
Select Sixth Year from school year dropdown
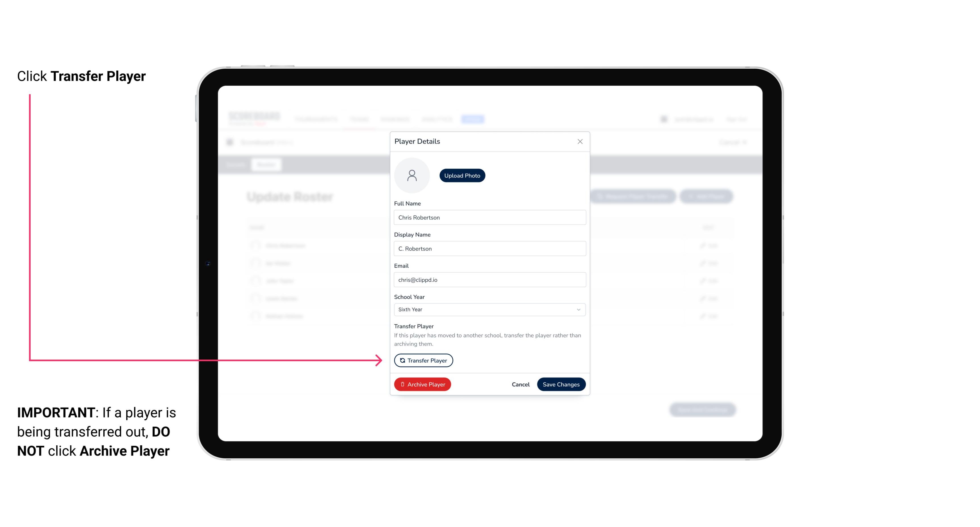pyautogui.click(x=488, y=309)
